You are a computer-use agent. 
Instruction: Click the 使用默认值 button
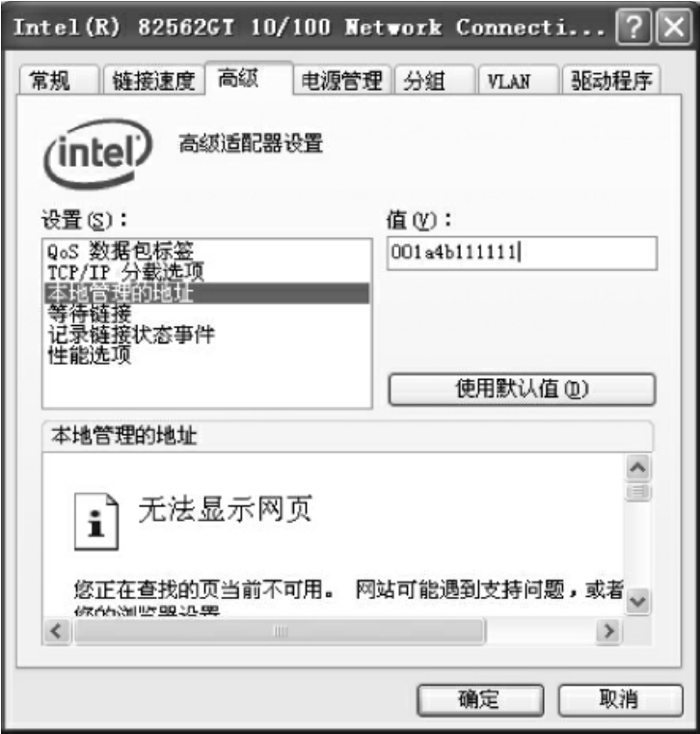[x=522, y=389]
